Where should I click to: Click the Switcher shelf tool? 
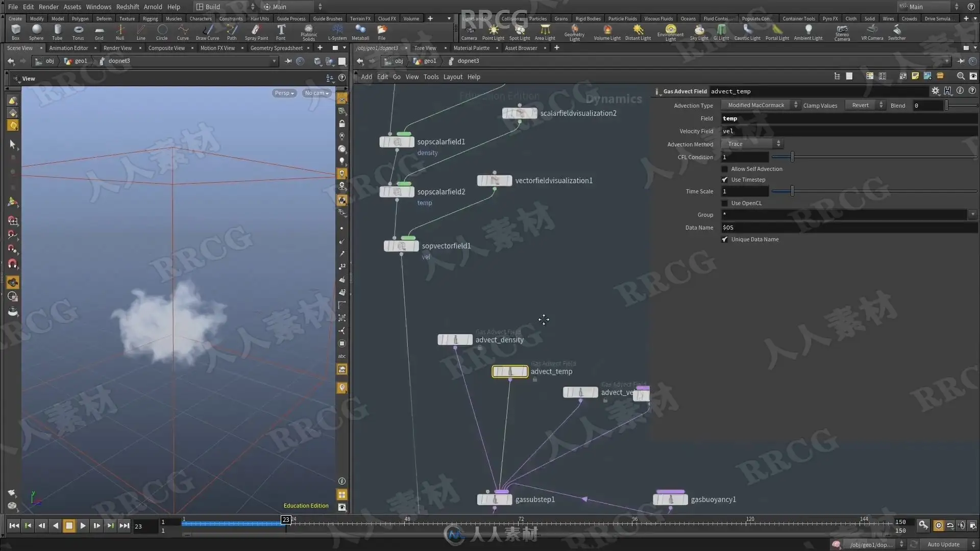[x=897, y=32]
